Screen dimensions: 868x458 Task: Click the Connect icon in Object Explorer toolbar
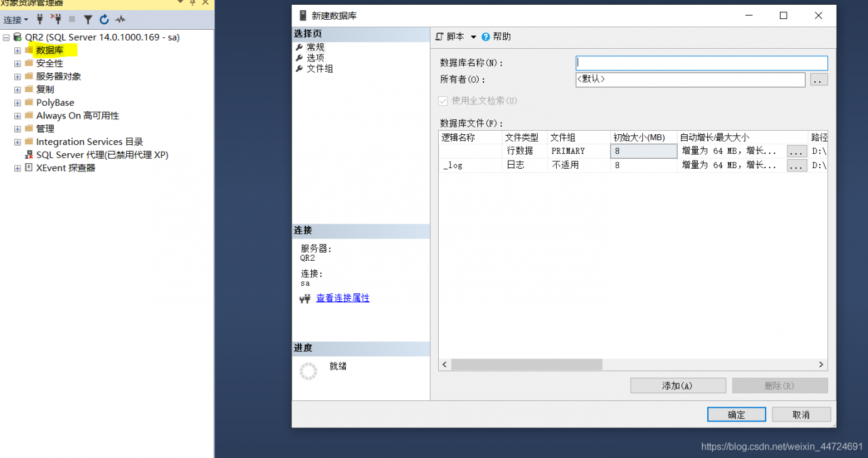coord(39,19)
